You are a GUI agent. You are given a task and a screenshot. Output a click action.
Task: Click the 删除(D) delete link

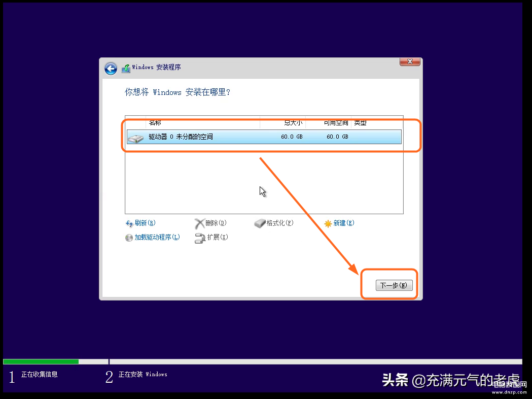(216, 223)
